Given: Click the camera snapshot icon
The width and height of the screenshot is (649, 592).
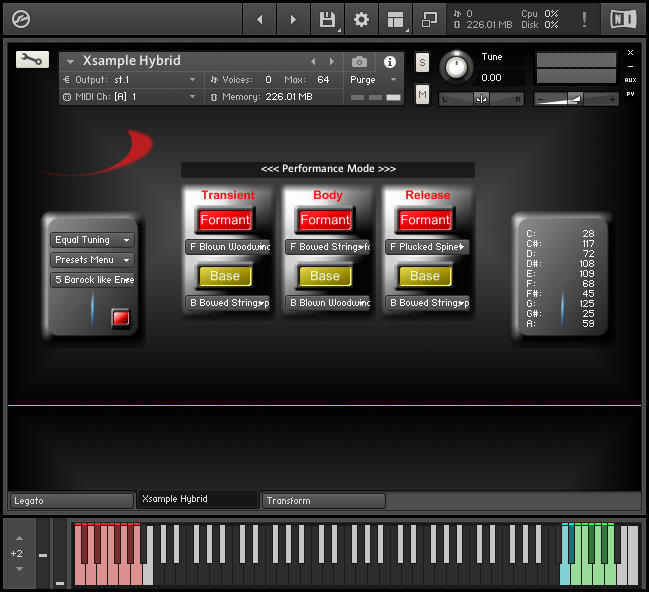Looking at the screenshot, I should [359, 62].
